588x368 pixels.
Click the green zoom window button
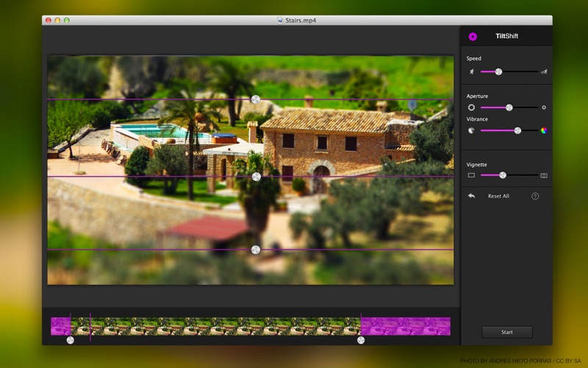tap(67, 21)
